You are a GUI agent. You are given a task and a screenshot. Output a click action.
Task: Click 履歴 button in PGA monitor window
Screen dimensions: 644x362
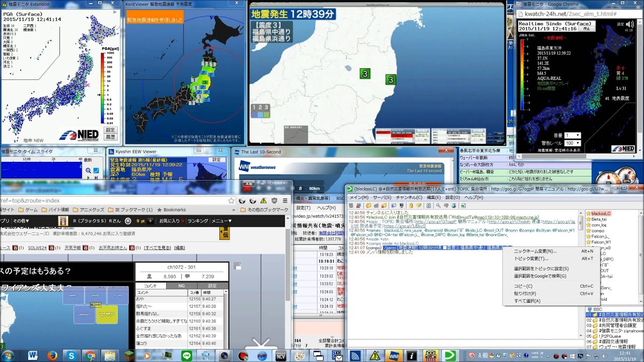[x=111, y=137]
